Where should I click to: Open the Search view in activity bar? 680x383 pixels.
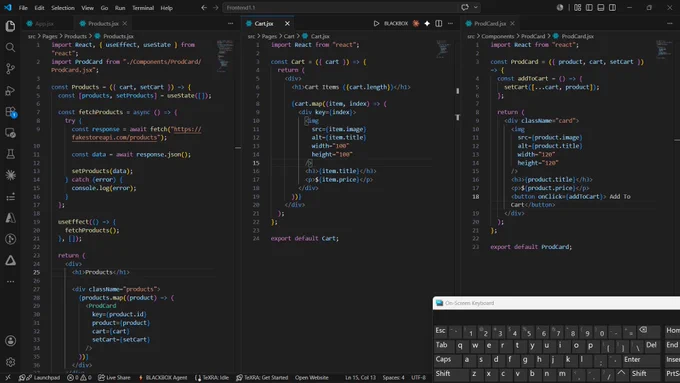[10, 47]
